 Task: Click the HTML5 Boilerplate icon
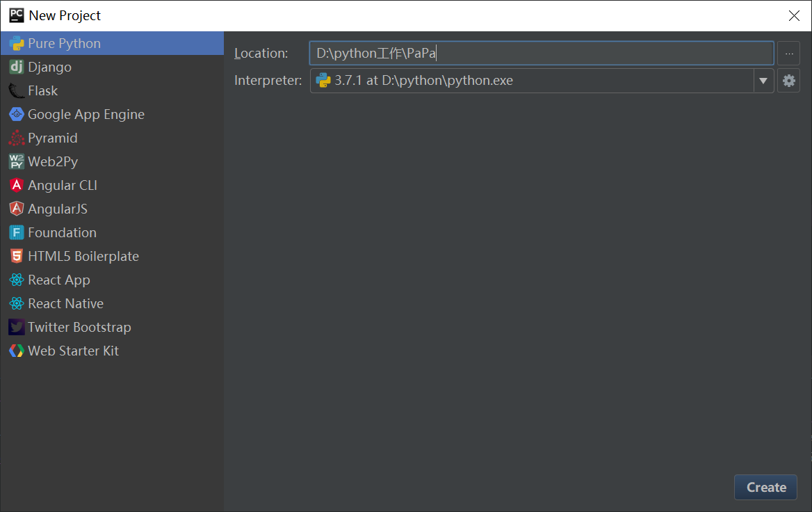(x=17, y=256)
